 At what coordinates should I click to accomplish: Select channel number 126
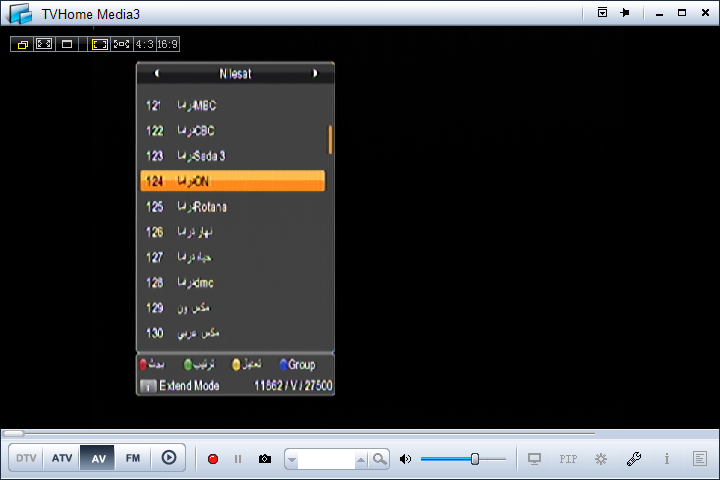(233, 232)
